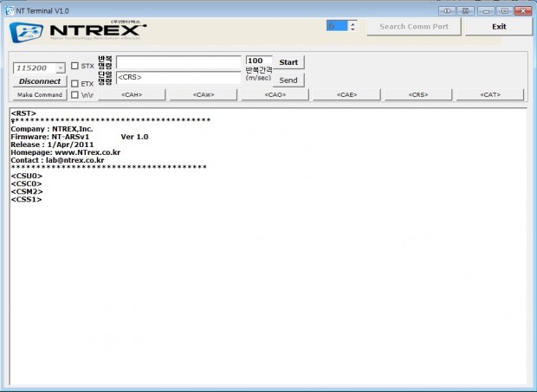The height and width of the screenshot is (392, 537).
Task: Maximize the NT Terminal window
Action: coord(505,11)
